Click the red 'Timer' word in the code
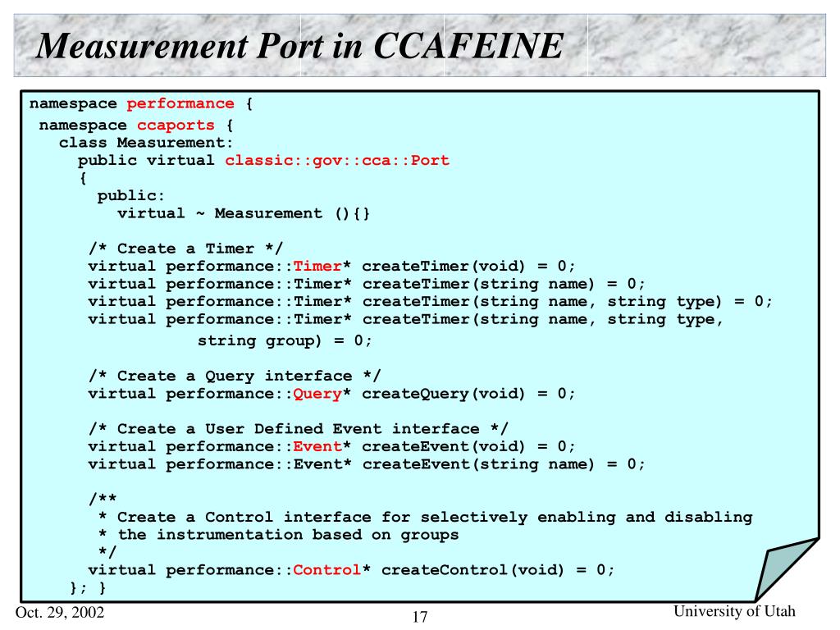This screenshot has height=630, width=840. click(317, 267)
